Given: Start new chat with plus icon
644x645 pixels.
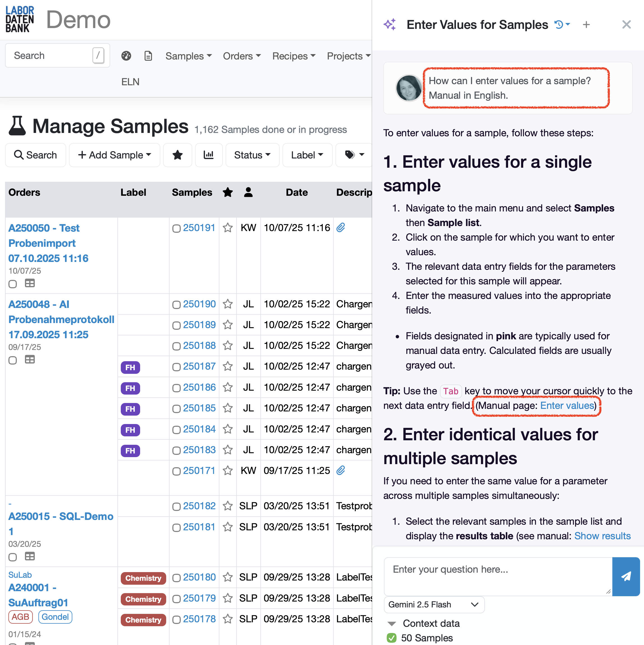Looking at the screenshot, I should click(586, 24).
